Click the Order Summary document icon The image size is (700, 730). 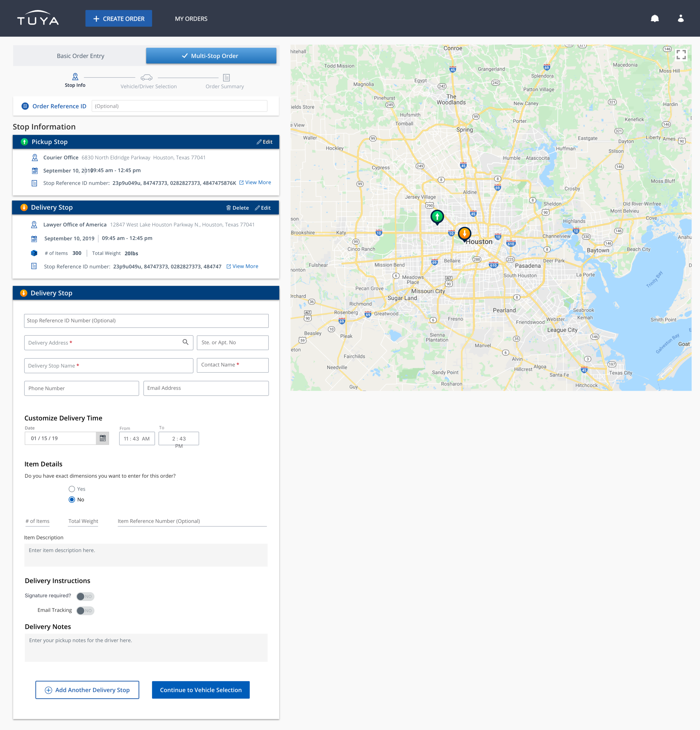[226, 78]
